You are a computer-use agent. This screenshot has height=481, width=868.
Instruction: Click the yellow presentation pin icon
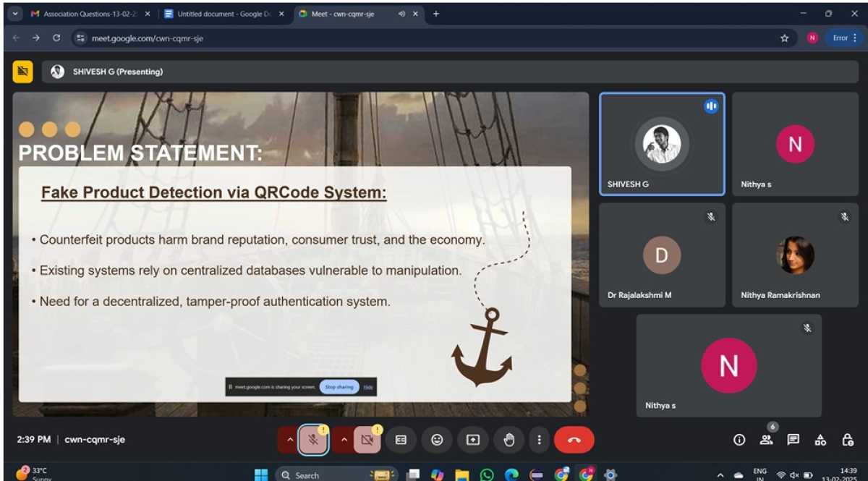coord(23,72)
